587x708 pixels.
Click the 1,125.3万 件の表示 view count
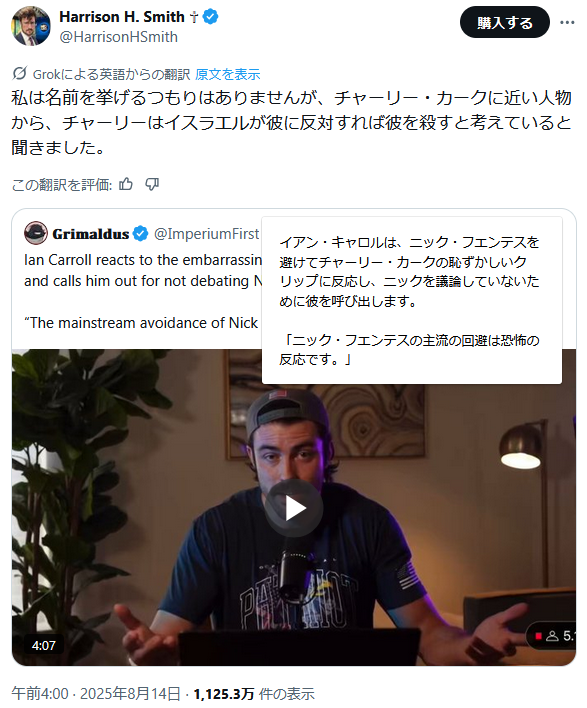click(x=254, y=694)
